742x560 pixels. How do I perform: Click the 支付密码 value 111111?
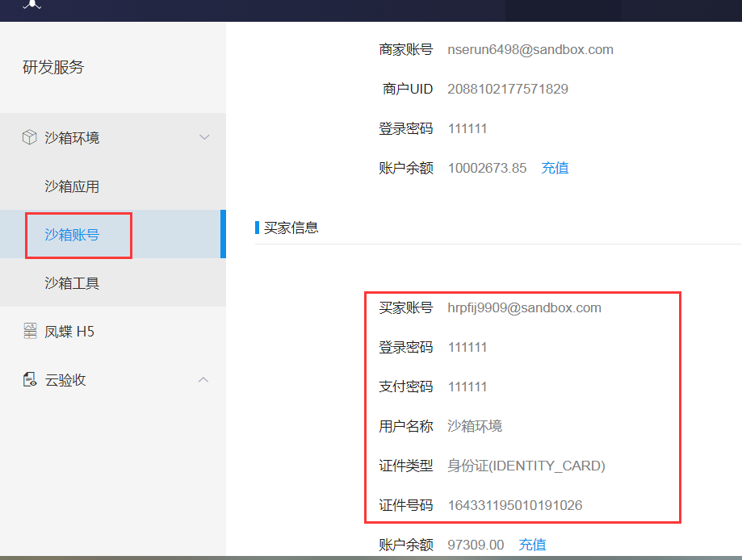(x=467, y=387)
